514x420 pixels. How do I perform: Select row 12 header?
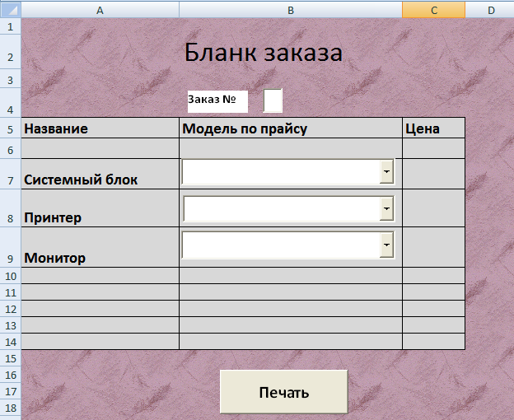(x=11, y=309)
